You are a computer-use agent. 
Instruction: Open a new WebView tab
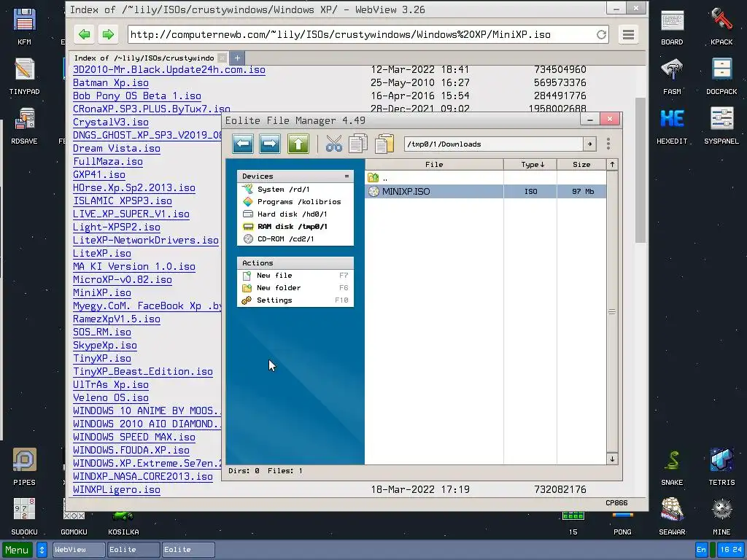coord(237,58)
